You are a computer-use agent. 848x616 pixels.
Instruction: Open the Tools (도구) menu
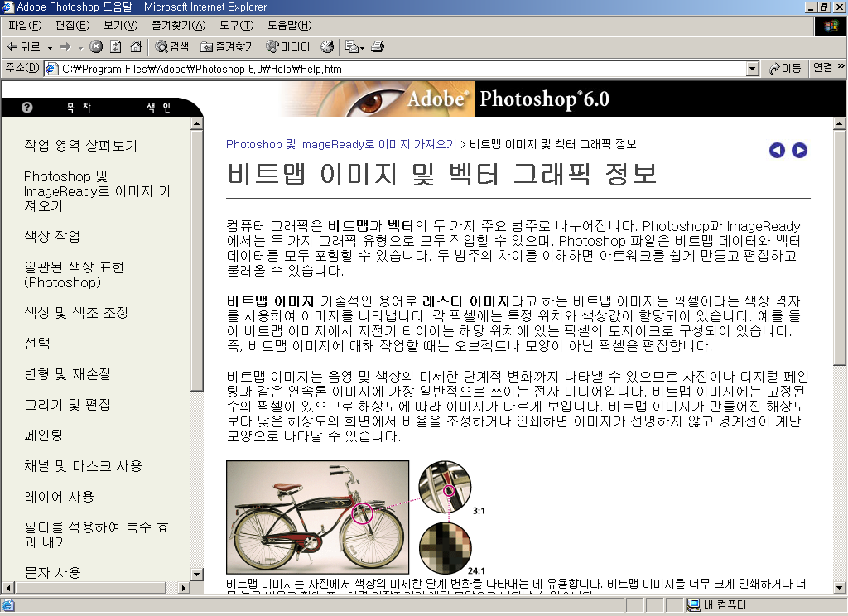(x=236, y=26)
